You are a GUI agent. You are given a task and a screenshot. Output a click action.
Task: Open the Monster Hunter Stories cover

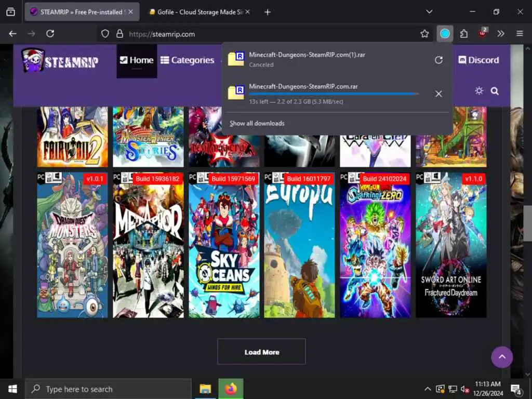148,137
